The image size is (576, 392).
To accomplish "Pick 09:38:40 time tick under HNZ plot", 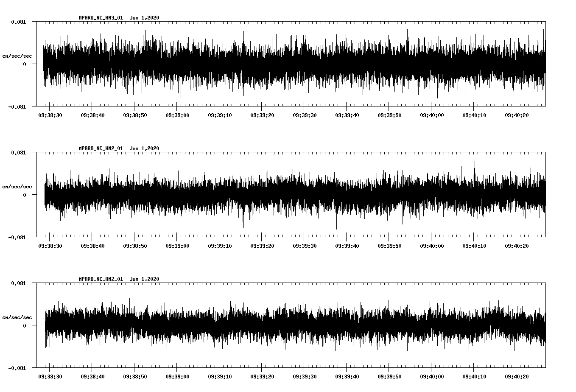I will (92, 376).
